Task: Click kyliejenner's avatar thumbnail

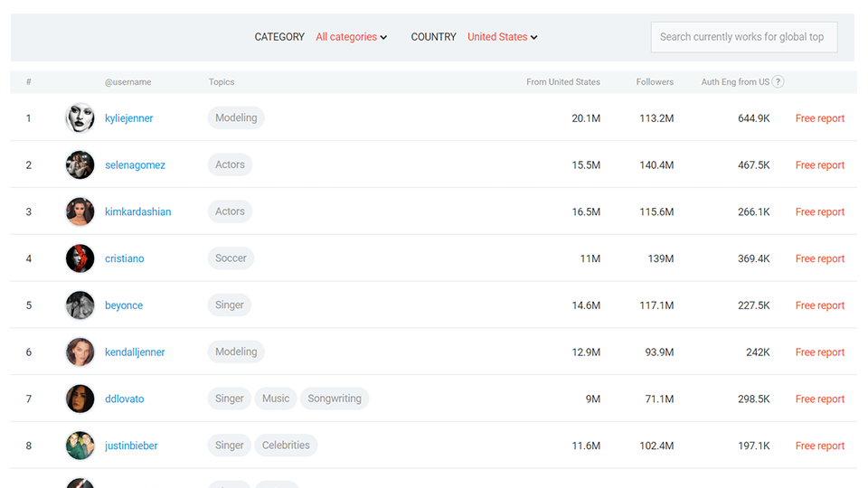Action: point(80,117)
